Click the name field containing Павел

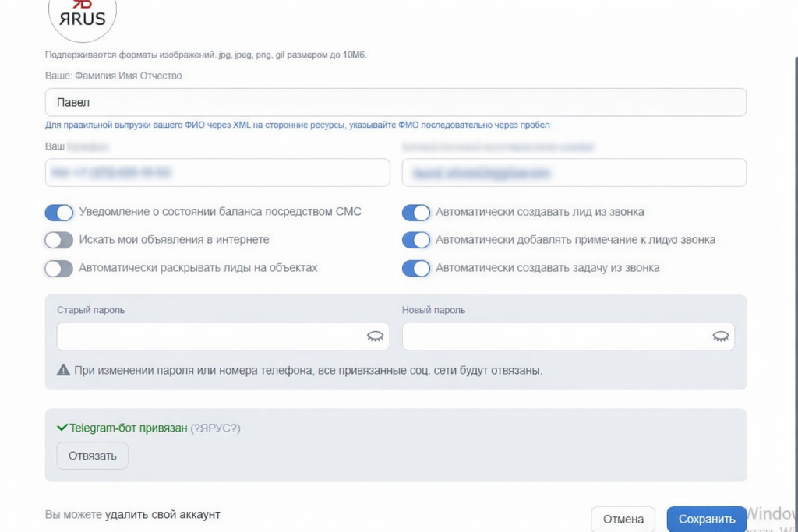click(395, 102)
